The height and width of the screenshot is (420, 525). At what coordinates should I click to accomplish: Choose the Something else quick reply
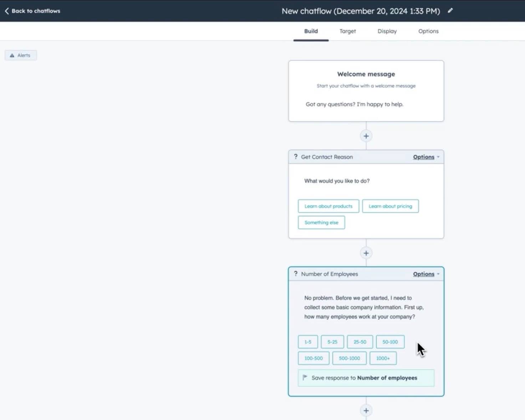tap(321, 223)
